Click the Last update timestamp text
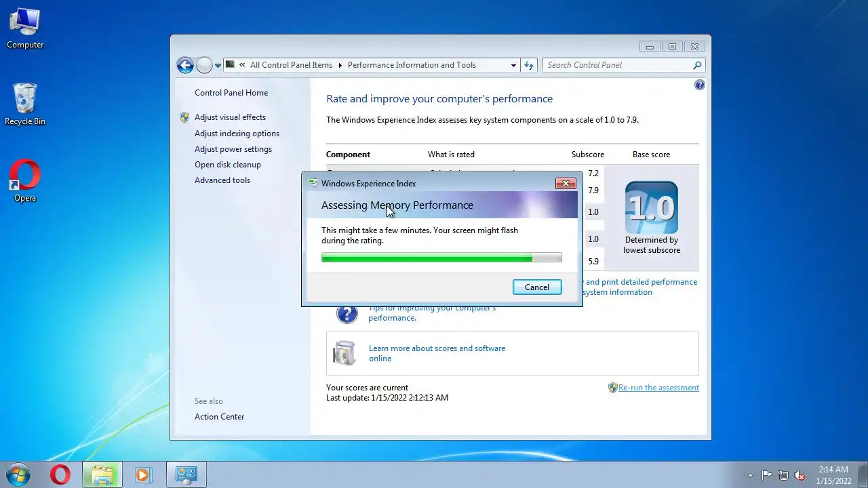 click(x=387, y=398)
